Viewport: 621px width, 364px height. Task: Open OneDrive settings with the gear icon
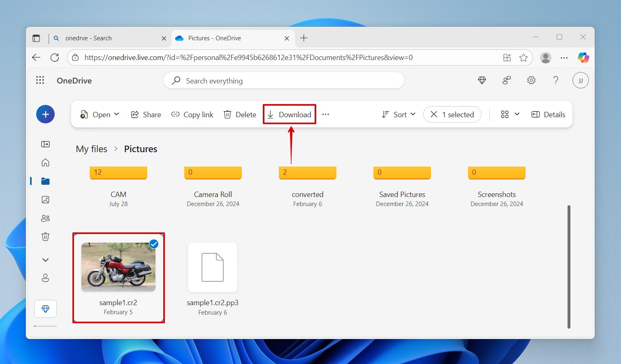point(531,80)
